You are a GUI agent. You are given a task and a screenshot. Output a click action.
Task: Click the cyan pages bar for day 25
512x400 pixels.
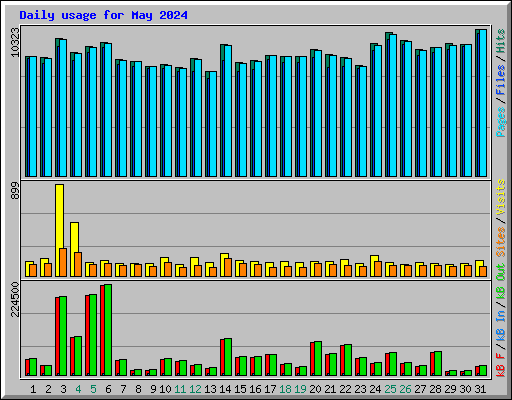[393, 105]
